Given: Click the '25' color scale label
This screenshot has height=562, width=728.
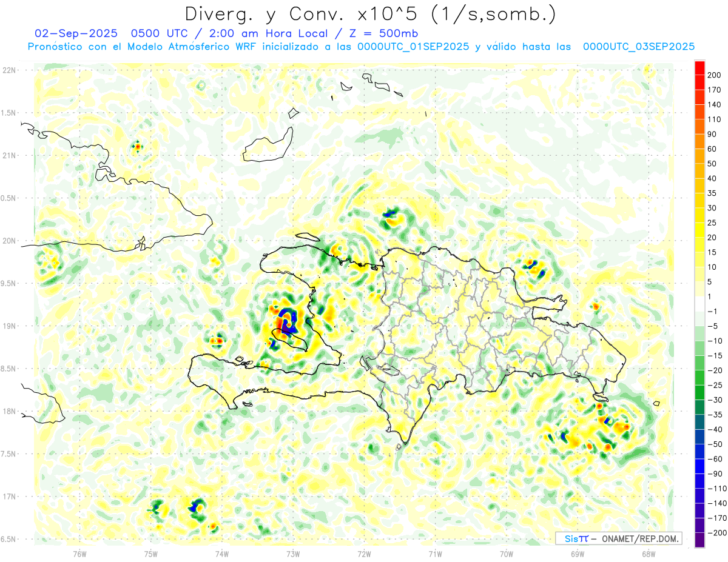Looking at the screenshot, I should click(713, 223).
